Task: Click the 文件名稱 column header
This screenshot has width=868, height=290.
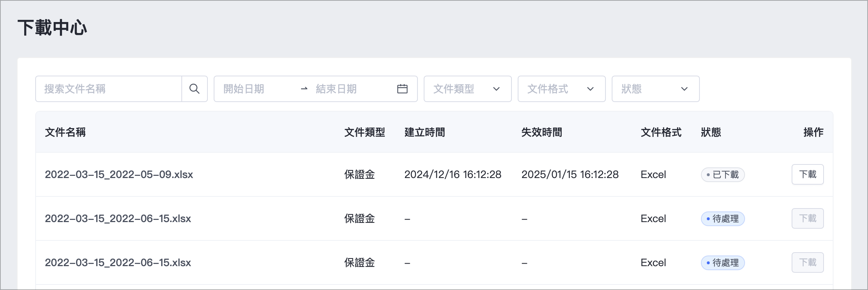Action: 65,132
